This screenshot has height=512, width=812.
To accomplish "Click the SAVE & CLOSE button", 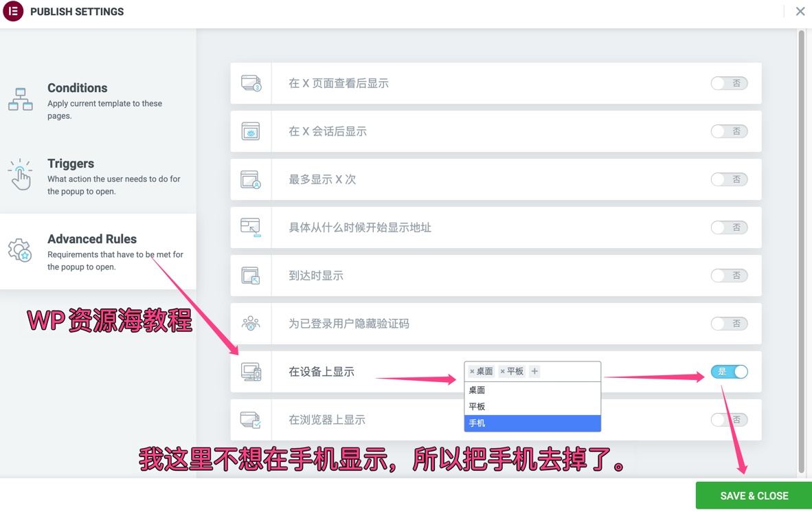I will coord(754,496).
